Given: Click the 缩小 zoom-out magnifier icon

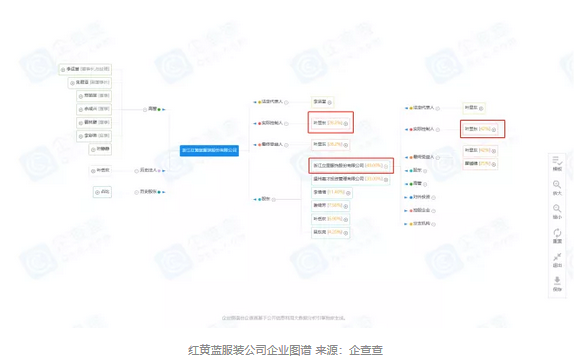Looking at the screenshot, I should pyautogui.click(x=557, y=208).
